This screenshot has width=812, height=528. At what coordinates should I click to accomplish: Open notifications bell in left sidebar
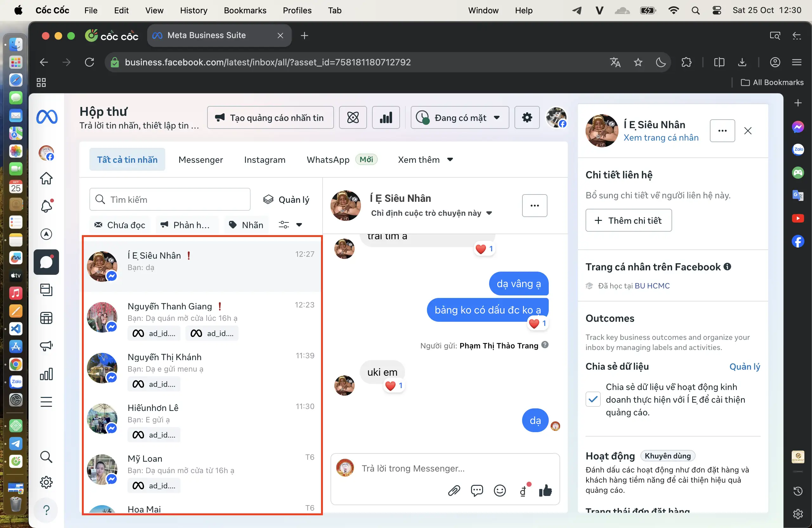46,206
